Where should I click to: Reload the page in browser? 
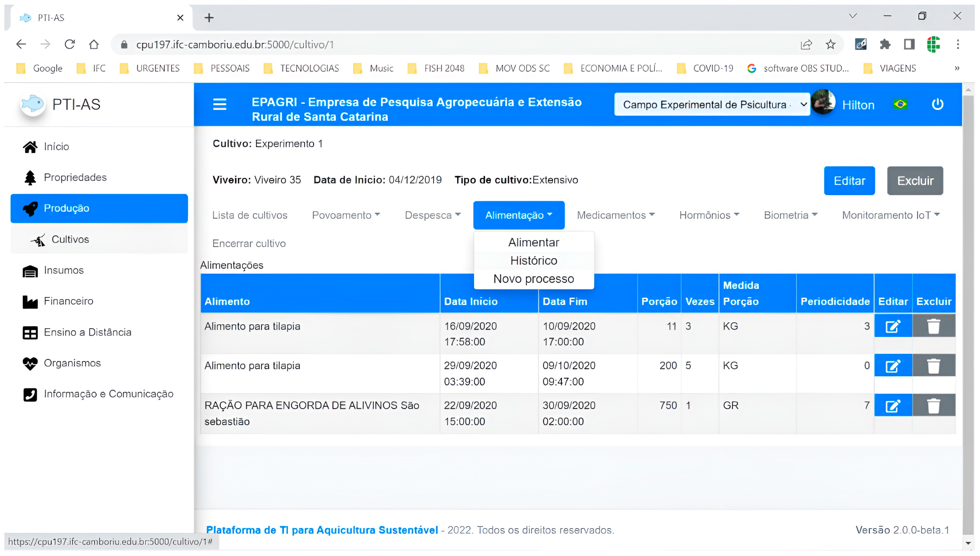point(70,45)
